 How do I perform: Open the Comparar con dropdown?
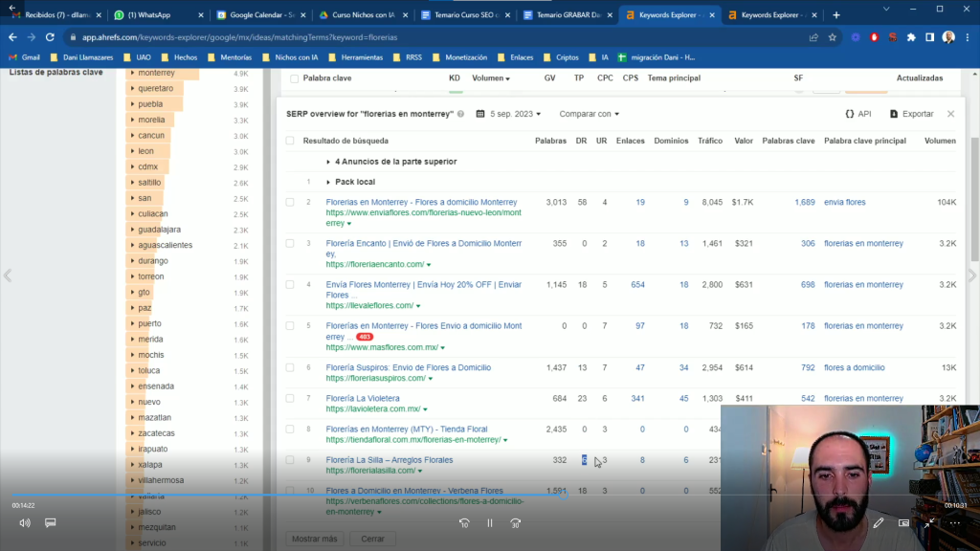tap(589, 114)
